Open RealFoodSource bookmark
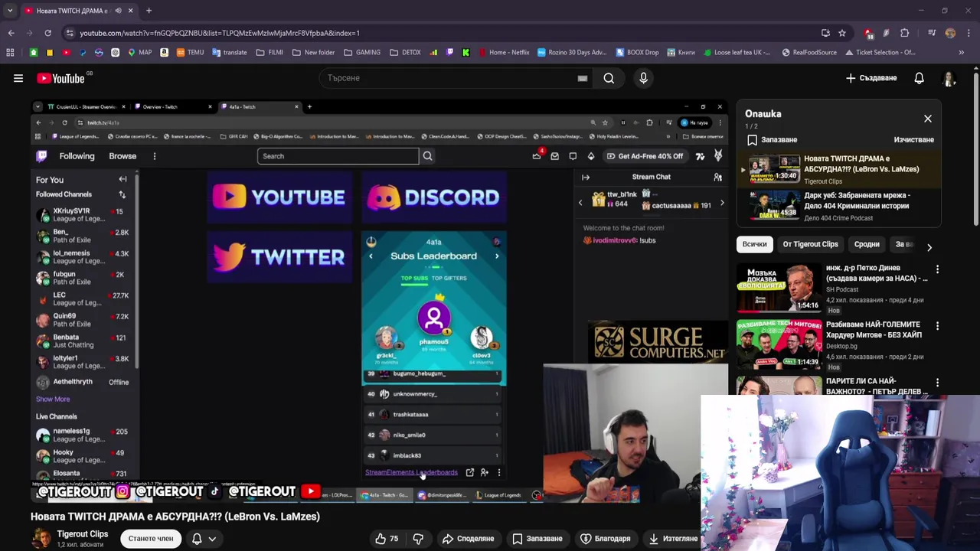The image size is (980, 551). point(809,52)
